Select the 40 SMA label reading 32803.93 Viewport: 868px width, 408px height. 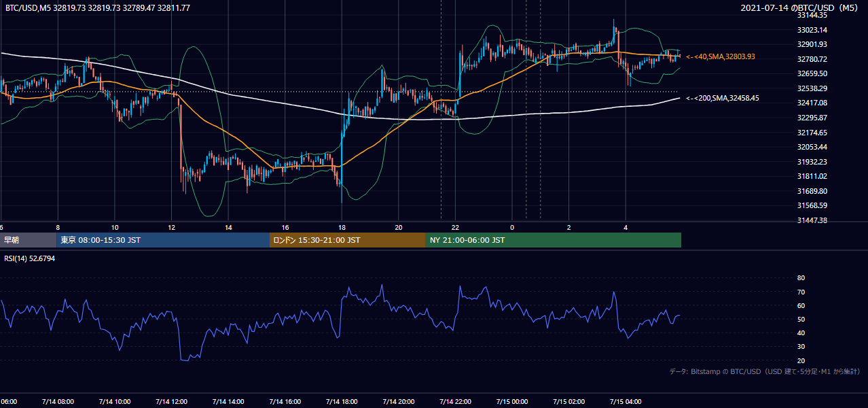pyautogui.click(x=721, y=56)
